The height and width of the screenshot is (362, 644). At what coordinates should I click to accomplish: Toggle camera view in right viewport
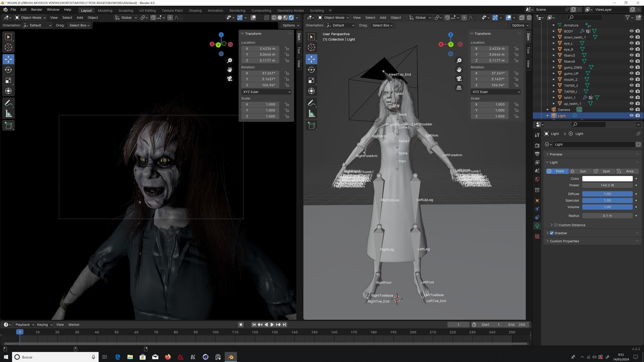(459, 79)
